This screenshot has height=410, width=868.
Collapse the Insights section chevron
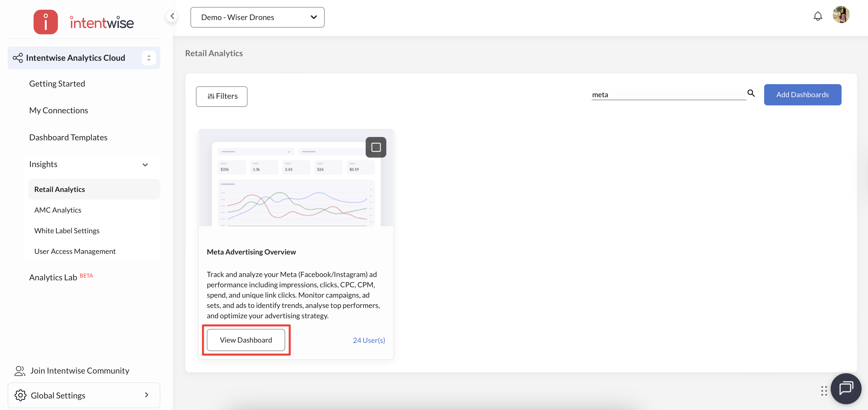(145, 165)
